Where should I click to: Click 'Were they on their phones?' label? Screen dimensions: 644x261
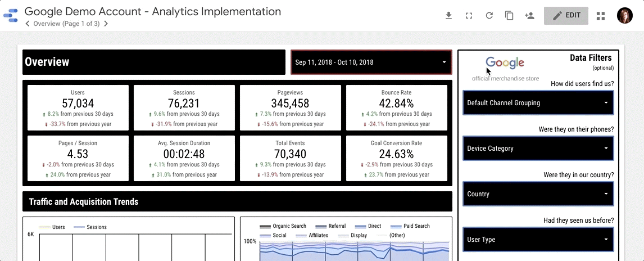point(576,129)
